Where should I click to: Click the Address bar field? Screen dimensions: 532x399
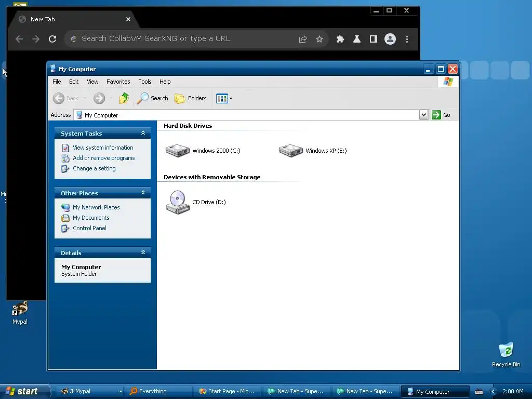coord(247,115)
